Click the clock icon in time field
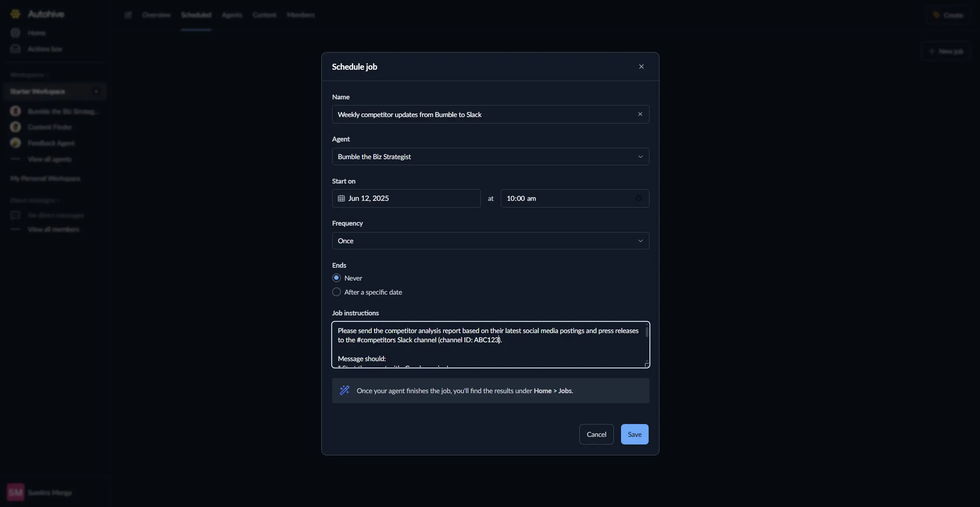 coord(639,198)
